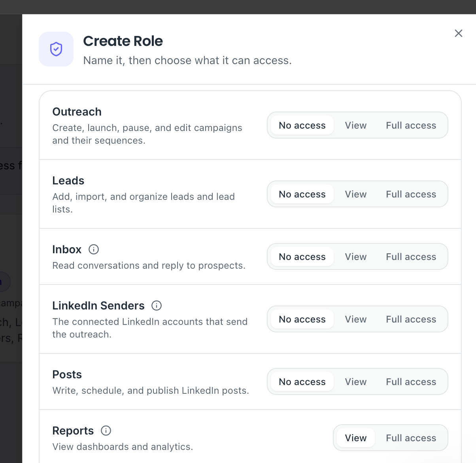Choose View for Posts
The width and height of the screenshot is (476, 463).
[356, 382]
